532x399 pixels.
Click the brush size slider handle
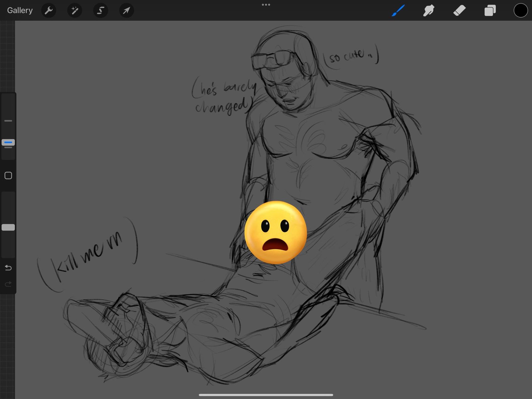tap(8, 142)
